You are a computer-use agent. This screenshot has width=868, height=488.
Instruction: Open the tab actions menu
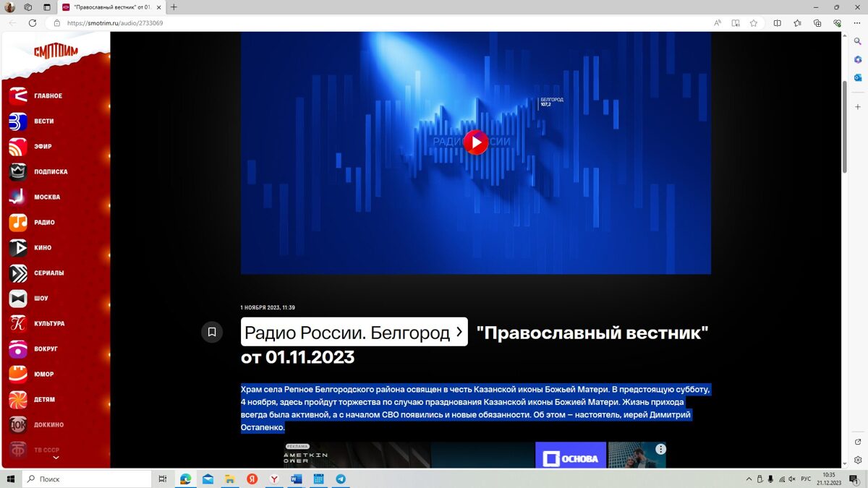point(47,7)
